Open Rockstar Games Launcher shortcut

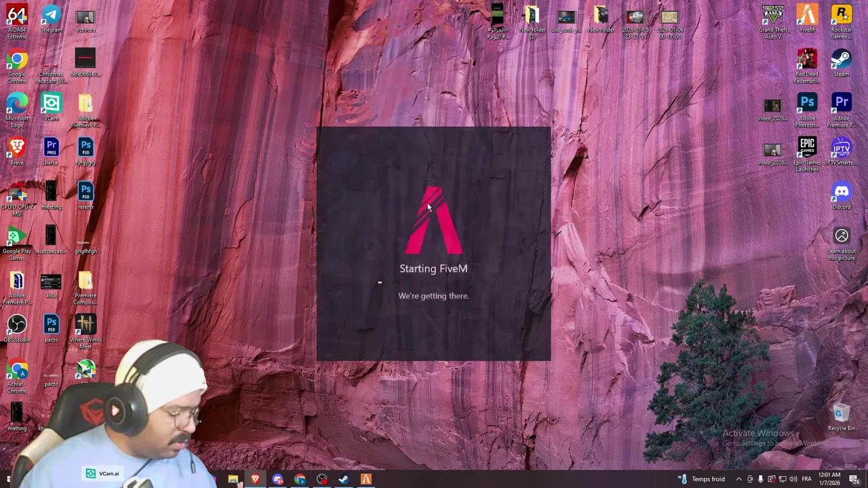(842, 22)
